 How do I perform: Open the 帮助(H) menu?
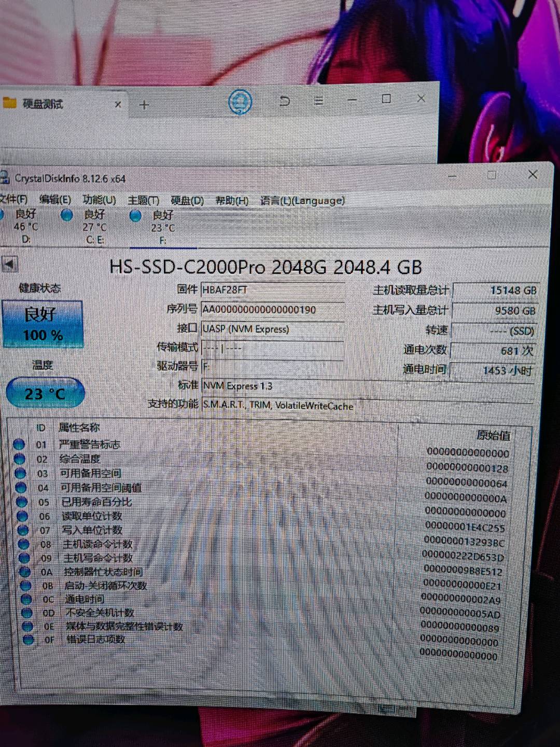coord(232,201)
